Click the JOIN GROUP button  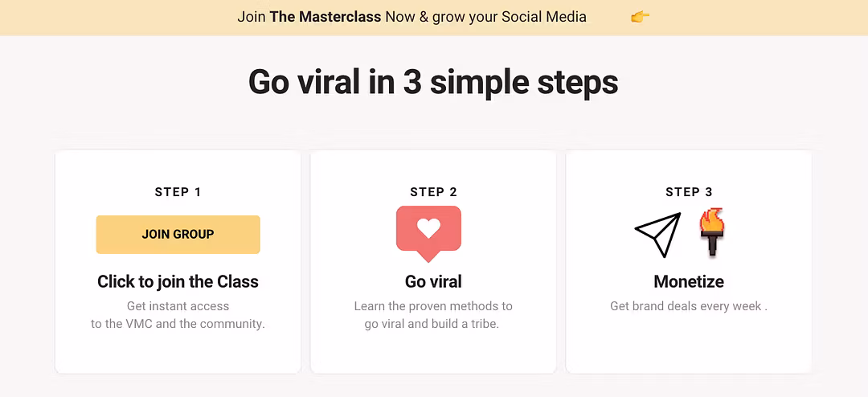pos(178,234)
